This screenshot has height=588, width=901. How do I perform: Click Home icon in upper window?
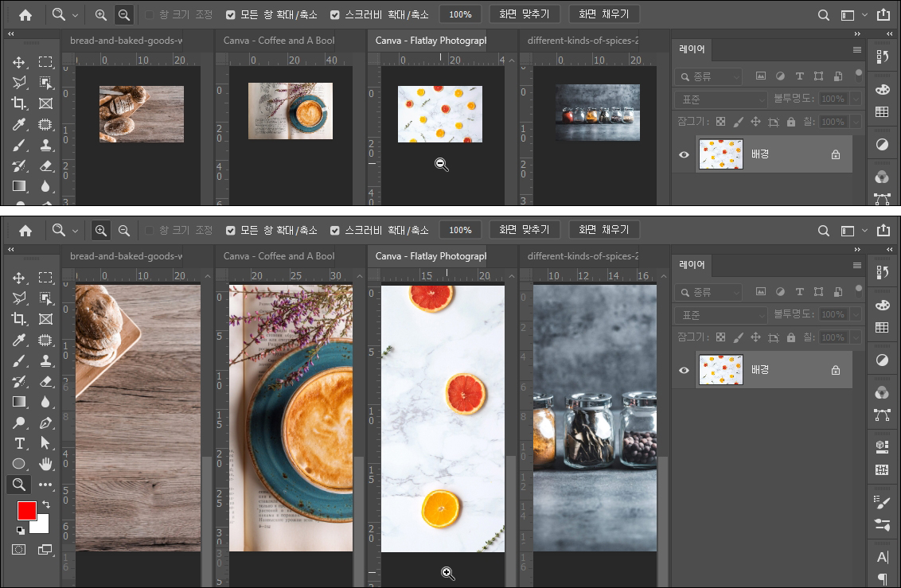[25, 15]
